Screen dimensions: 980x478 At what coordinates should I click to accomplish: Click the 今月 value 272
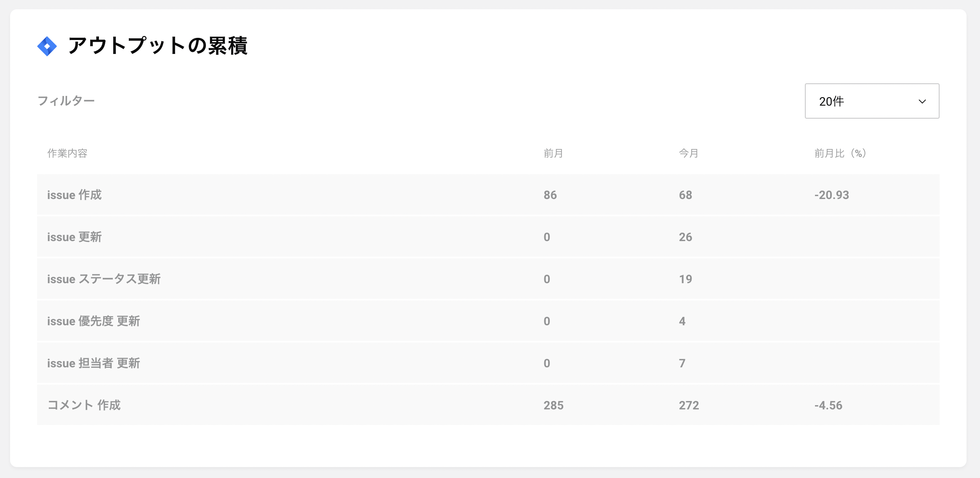689,405
